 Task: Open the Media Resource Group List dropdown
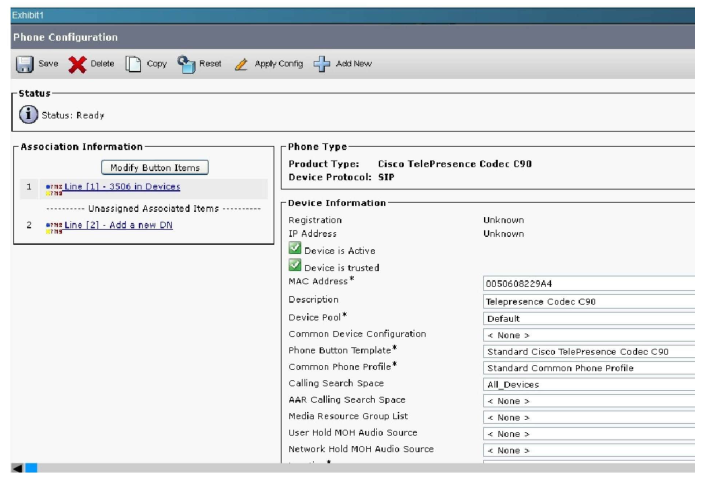pos(589,417)
